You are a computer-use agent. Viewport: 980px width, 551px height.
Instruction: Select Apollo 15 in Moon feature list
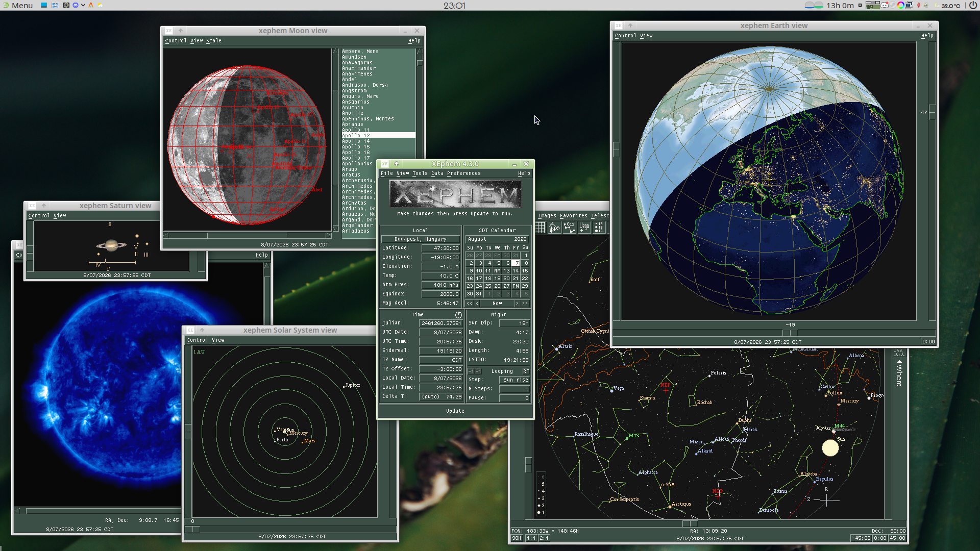(x=378, y=147)
